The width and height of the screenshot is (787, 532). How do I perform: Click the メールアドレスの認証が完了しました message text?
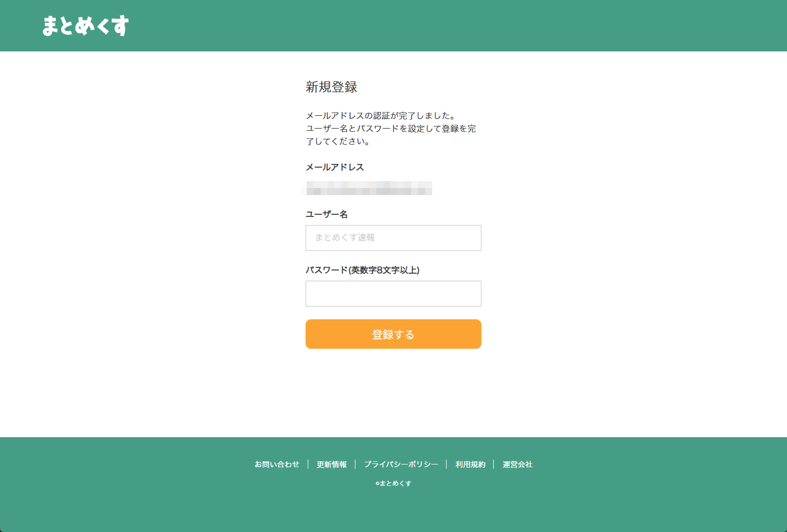coord(381,116)
